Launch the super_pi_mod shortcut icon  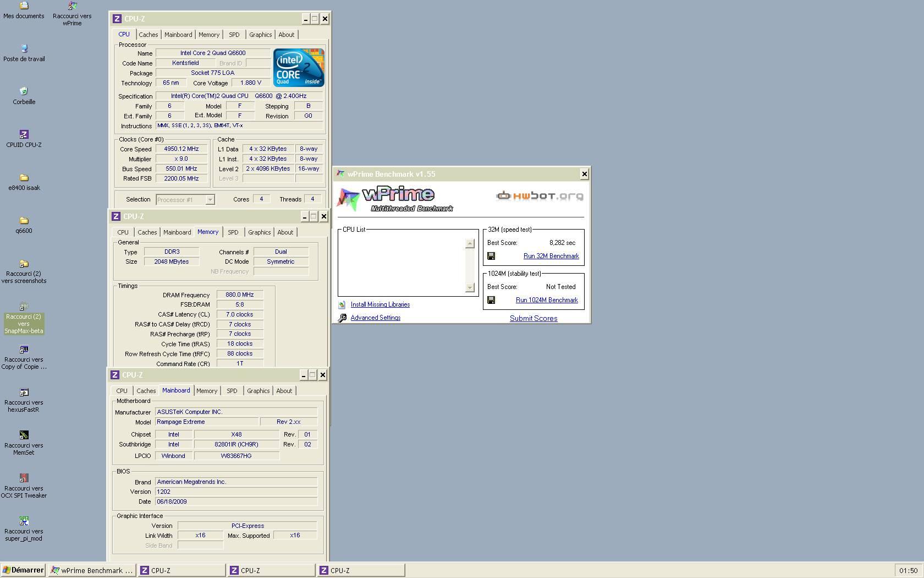(24, 521)
